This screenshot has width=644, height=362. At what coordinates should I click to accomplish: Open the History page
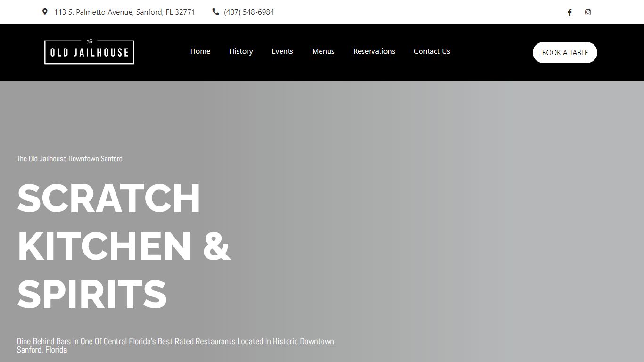(241, 51)
